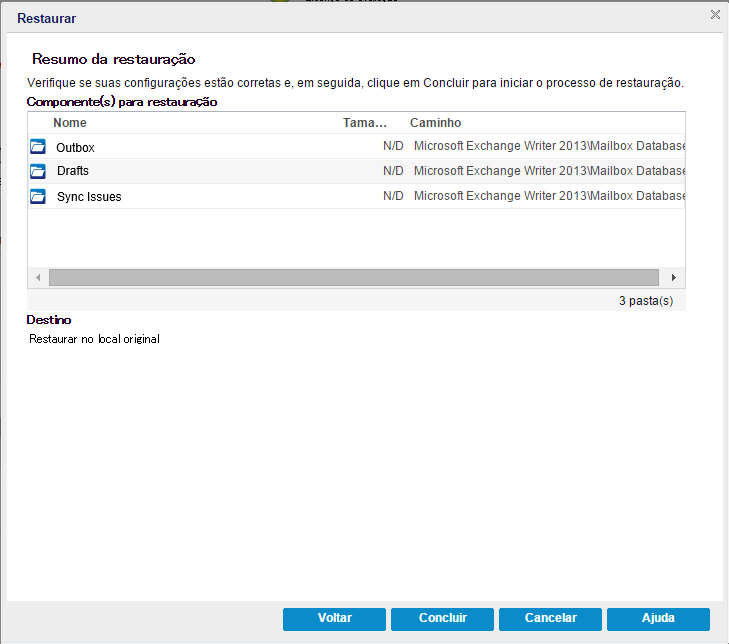The height and width of the screenshot is (644, 729).
Task: Click the Outbox folder icon
Action: pos(38,146)
